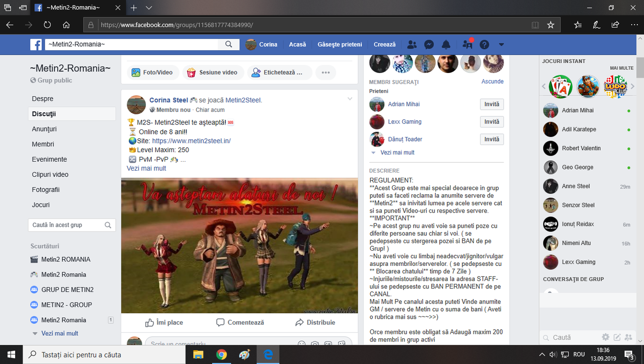Open Paint from the taskbar
The width and height of the screenshot is (644, 364).
[x=245, y=354]
